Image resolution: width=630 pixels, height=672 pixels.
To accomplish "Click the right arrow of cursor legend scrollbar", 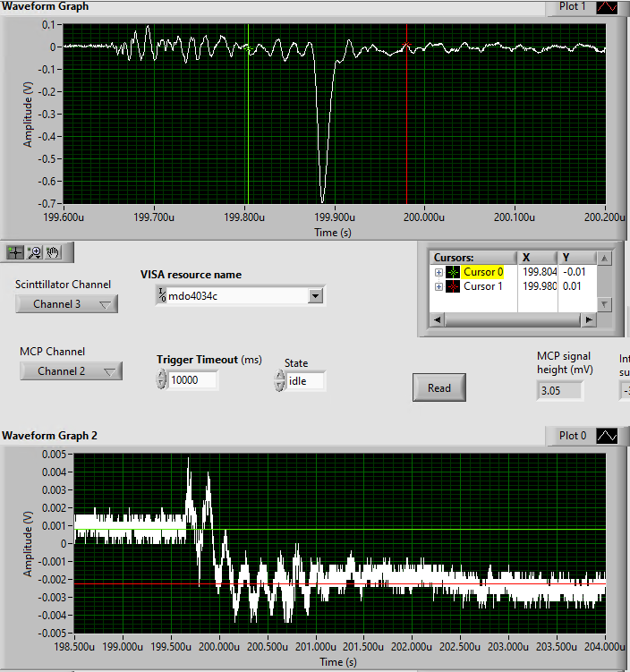I will [x=589, y=319].
